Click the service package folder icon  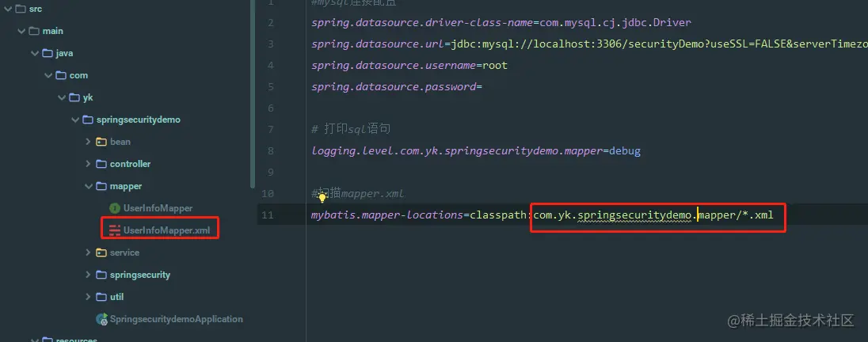coord(101,253)
